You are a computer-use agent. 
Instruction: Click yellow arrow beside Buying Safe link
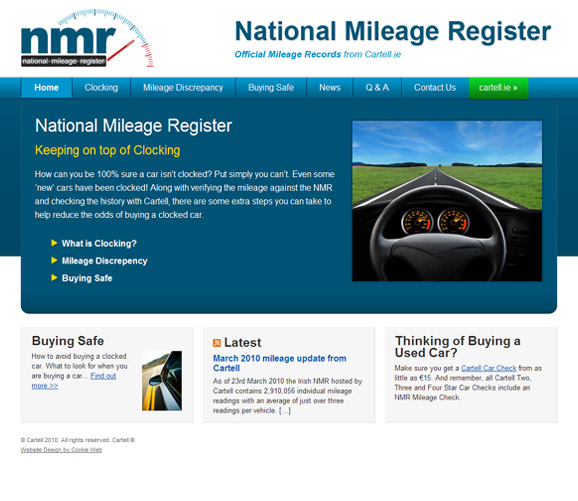(x=54, y=278)
